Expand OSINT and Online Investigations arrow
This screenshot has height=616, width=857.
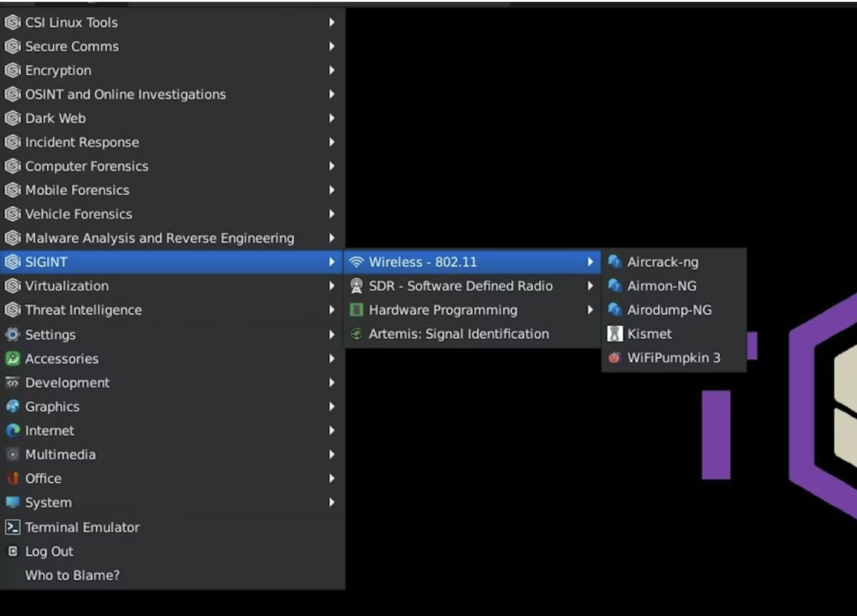[x=331, y=94]
